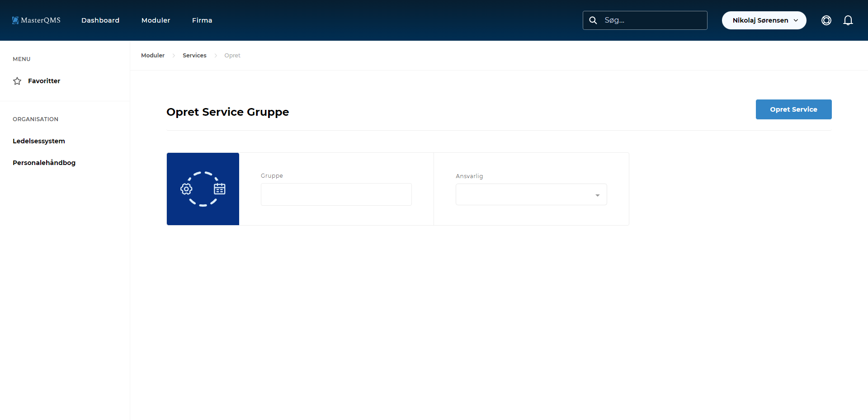Screen dimensions: 868x420
Task: Click the Favoritter star icon
Action: 17,81
